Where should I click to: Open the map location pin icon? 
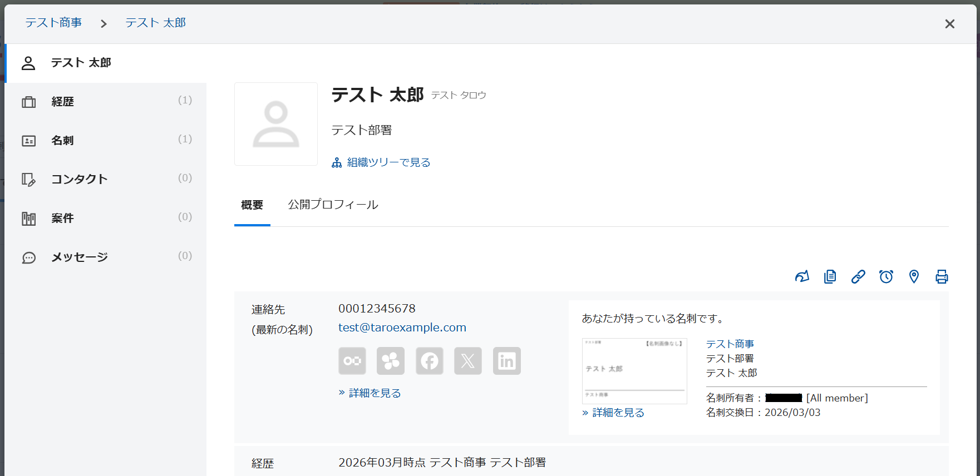coord(914,276)
